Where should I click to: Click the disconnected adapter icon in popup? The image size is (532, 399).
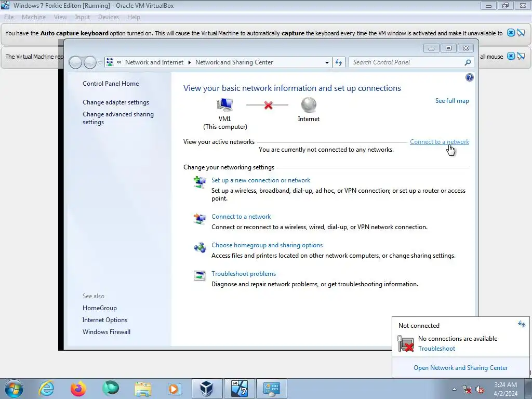(405, 343)
